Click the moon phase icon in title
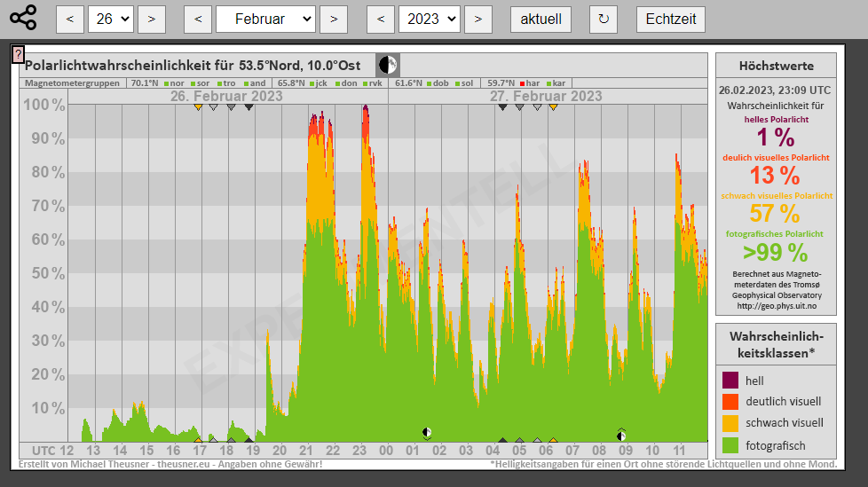This screenshot has width=868, height=487. [388, 66]
